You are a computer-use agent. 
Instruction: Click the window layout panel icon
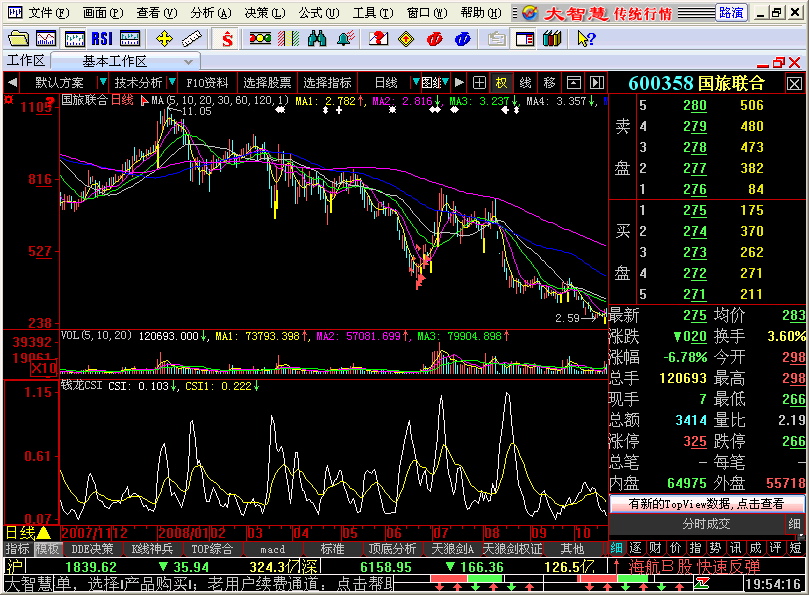click(525, 39)
